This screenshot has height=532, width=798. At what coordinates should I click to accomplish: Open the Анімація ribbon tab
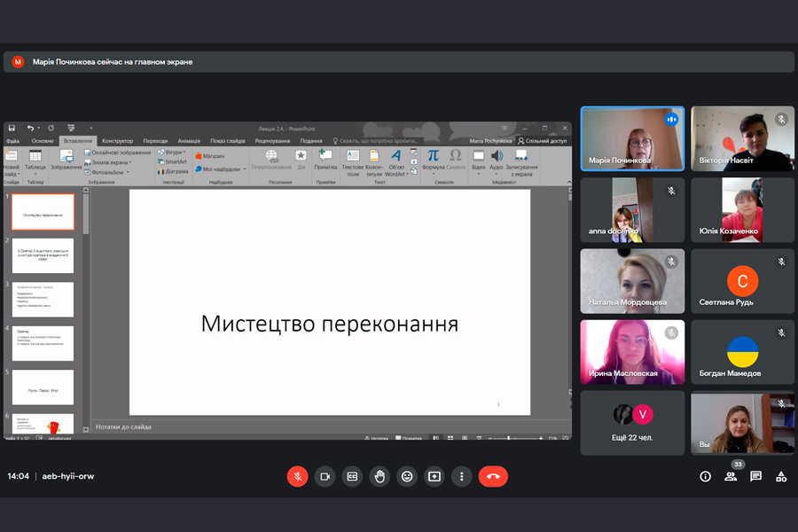(189, 140)
